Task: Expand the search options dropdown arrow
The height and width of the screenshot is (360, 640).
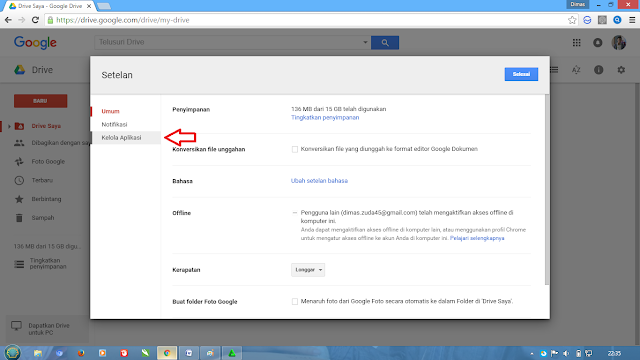Action: (x=365, y=42)
